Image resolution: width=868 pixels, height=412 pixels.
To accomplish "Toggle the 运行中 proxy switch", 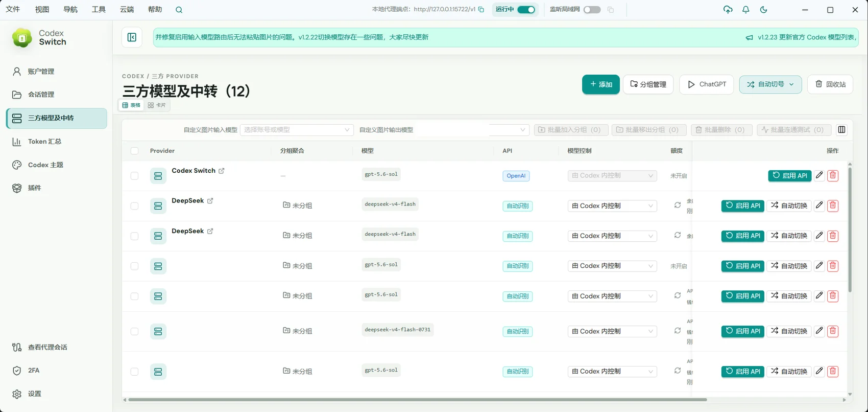I will coord(526,10).
